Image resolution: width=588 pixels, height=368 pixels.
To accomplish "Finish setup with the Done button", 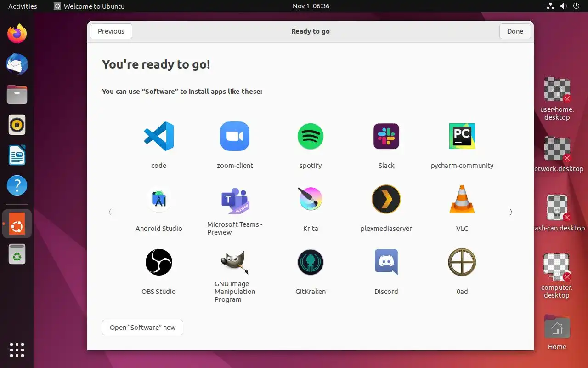I will (515, 31).
